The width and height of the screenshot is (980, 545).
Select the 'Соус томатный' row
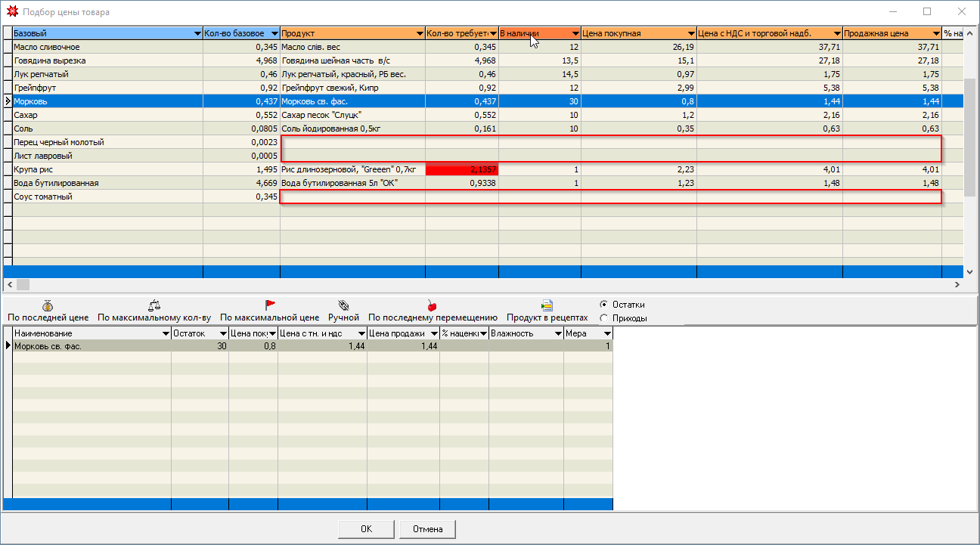(106, 197)
